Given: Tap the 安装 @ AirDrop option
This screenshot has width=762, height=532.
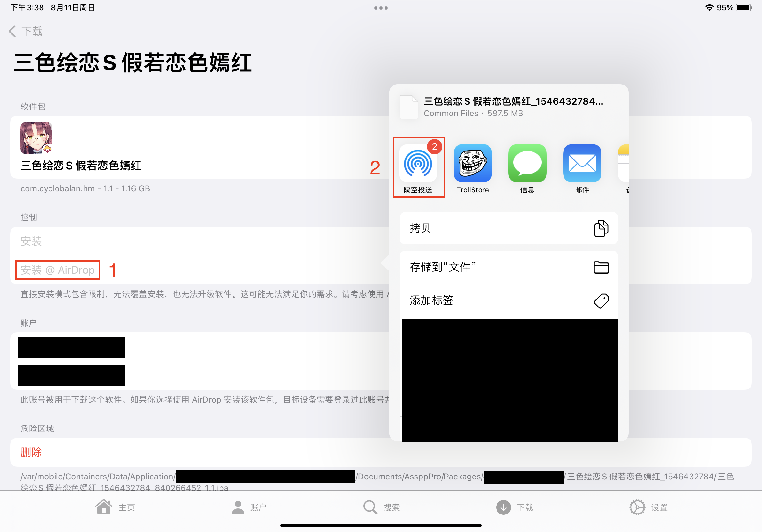Looking at the screenshot, I should coord(57,270).
